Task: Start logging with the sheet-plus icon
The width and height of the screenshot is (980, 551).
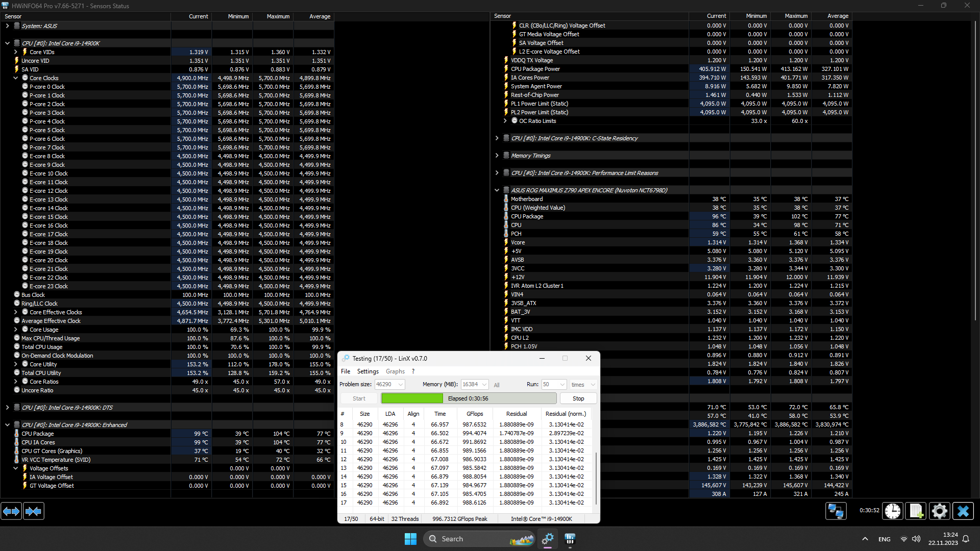Action: [x=916, y=511]
